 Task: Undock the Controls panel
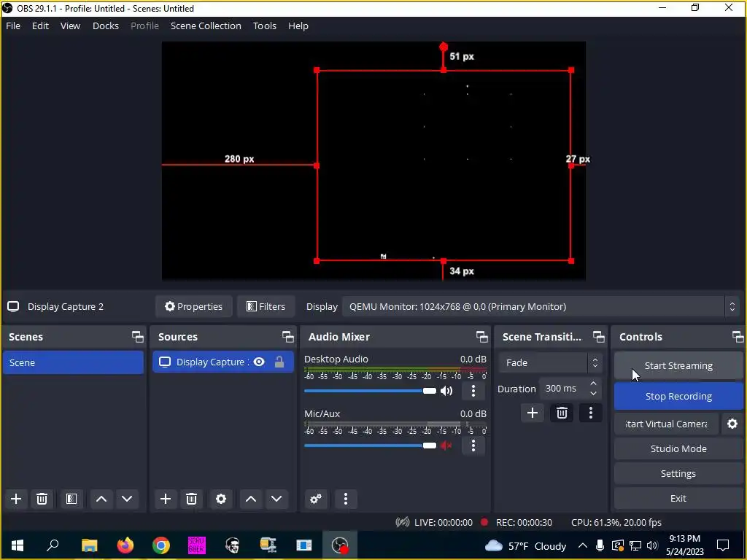coord(738,337)
